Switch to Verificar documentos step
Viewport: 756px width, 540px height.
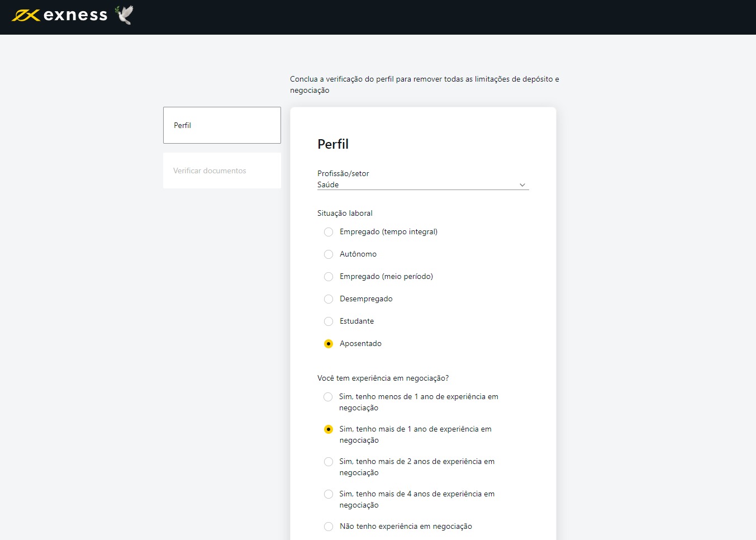click(222, 170)
